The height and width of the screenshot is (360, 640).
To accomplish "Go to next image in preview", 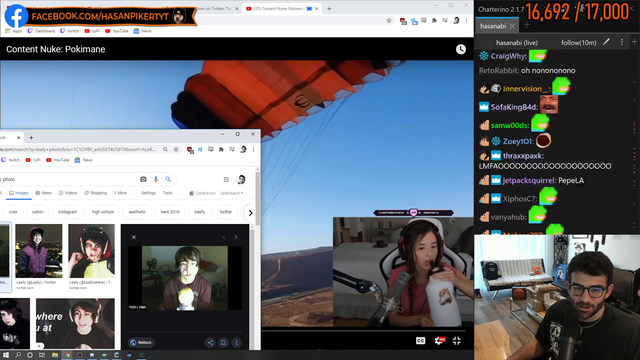I will 236,237.
